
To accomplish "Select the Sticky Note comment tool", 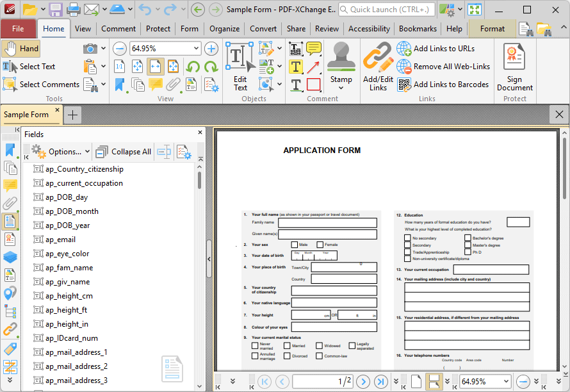I will (314, 49).
